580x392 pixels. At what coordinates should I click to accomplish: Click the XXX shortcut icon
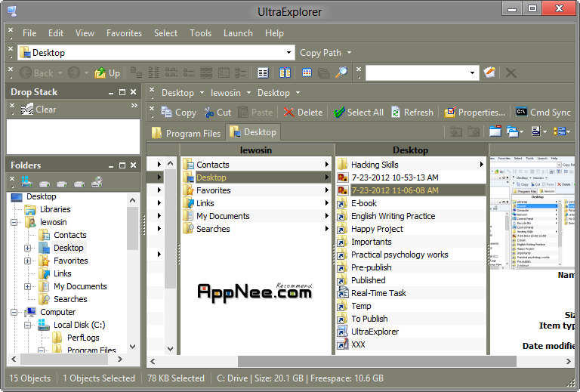coord(343,344)
